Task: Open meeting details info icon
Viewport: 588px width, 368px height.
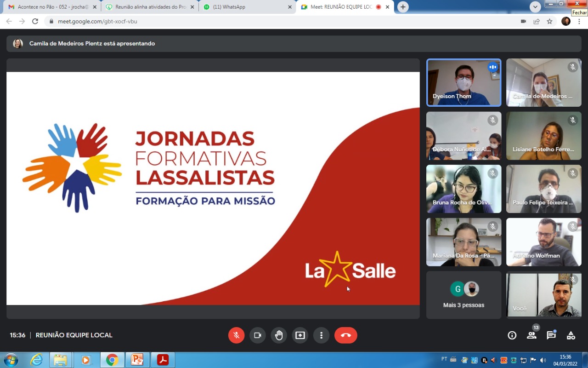Action: pyautogui.click(x=512, y=335)
